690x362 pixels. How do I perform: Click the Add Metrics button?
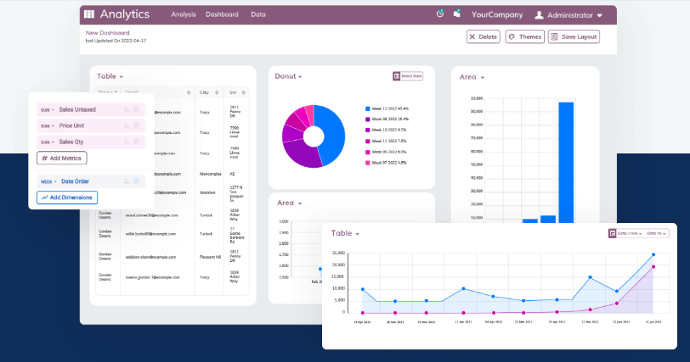[62, 158]
